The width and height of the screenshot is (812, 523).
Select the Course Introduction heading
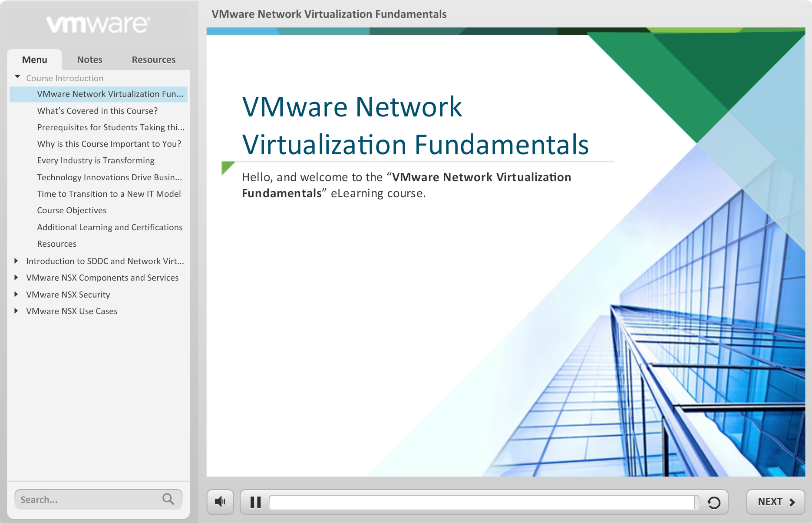(65, 78)
